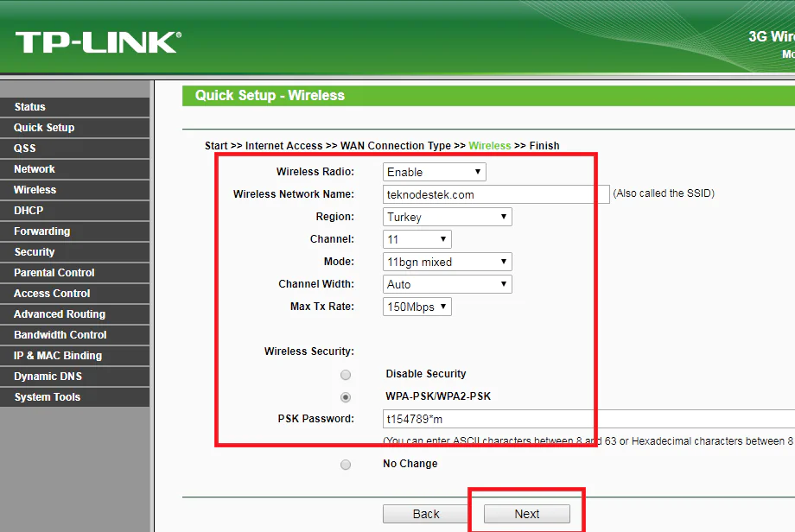Click the '(Also called the SSID)' note

[x=664, y=193]
